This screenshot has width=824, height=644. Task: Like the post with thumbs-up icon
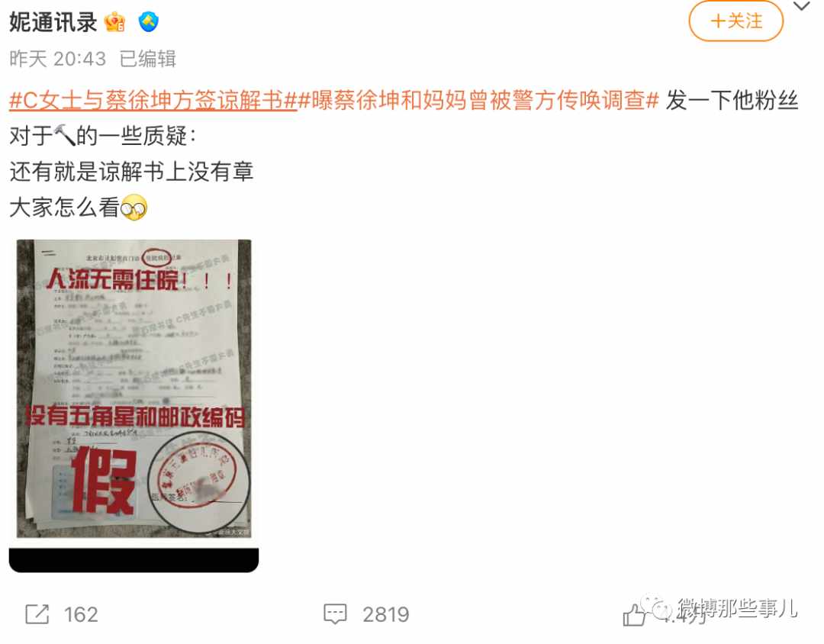pyautogui.click(x=634, y=614)
